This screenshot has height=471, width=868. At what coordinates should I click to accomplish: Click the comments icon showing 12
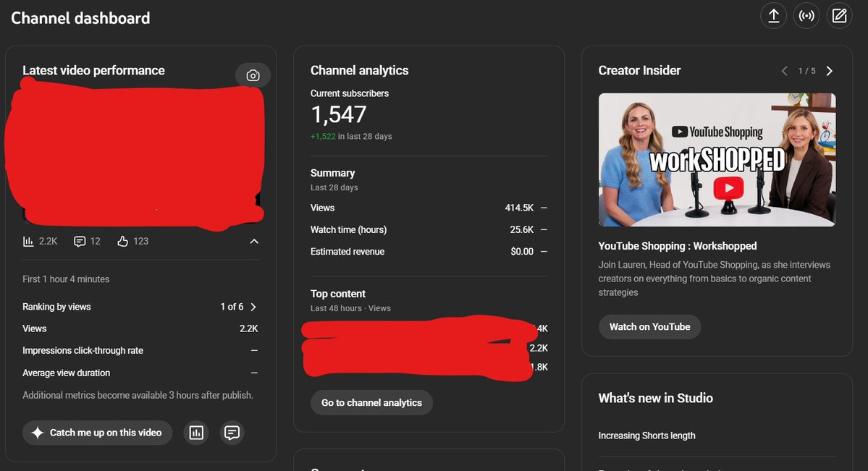[80, 242]
